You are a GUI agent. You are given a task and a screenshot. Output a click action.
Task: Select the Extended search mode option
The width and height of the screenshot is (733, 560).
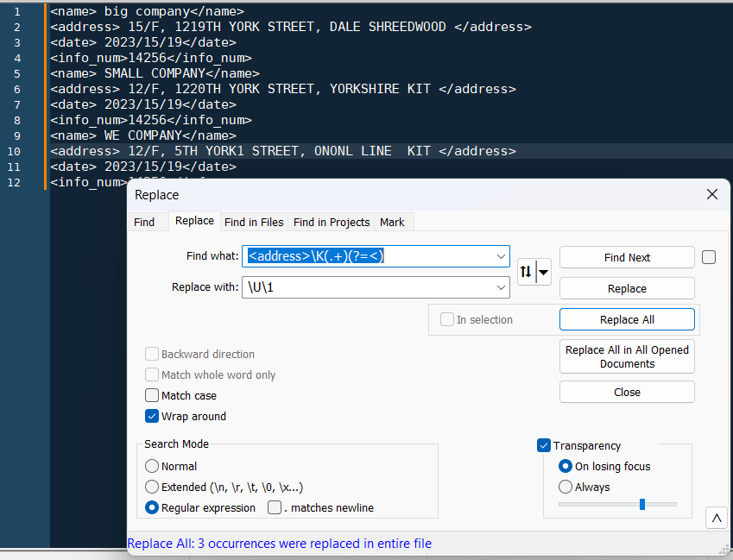coord(153,487)
